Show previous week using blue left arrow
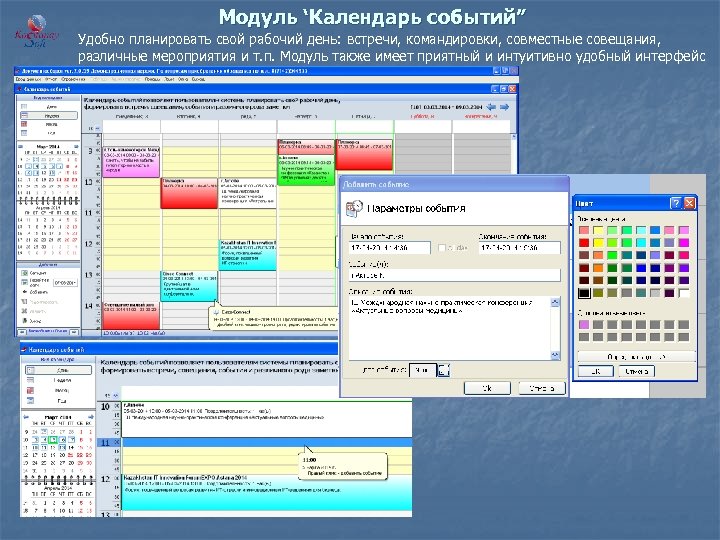Screen dimensions: 720x540 491,107
